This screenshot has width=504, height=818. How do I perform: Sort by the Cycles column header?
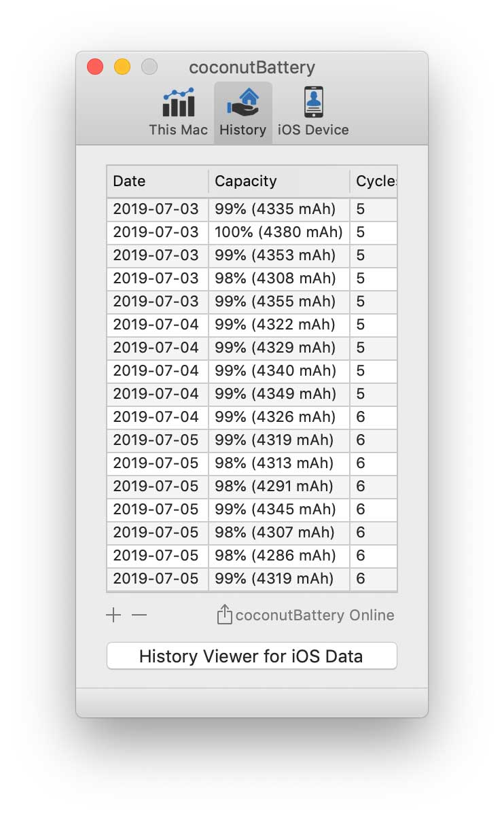click(x=375, y=181)
